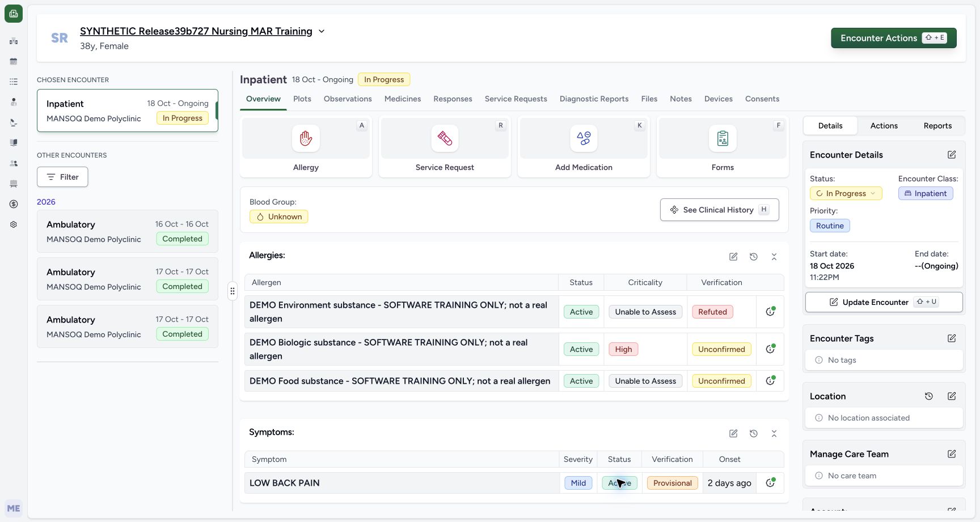Collapse the Symptoms section
The image size is (980, 522).
pos(774,434)
